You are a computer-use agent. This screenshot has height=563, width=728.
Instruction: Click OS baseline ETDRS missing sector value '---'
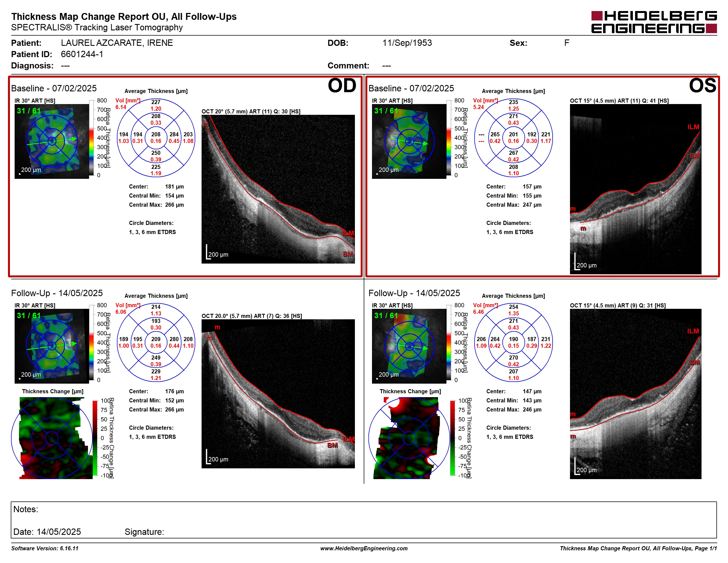481,135
